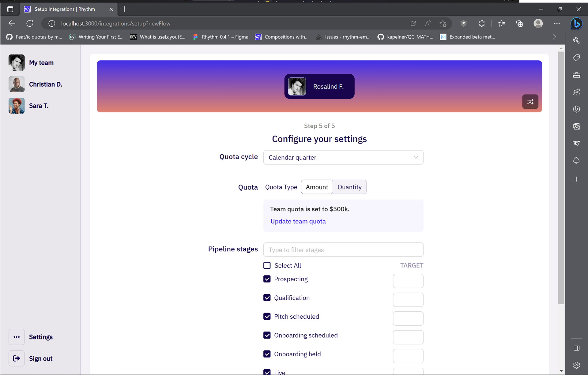Add this page to favorites star icon
This screenshot has width=588, height=375.
pyautogui.click(x=443, y=24)
